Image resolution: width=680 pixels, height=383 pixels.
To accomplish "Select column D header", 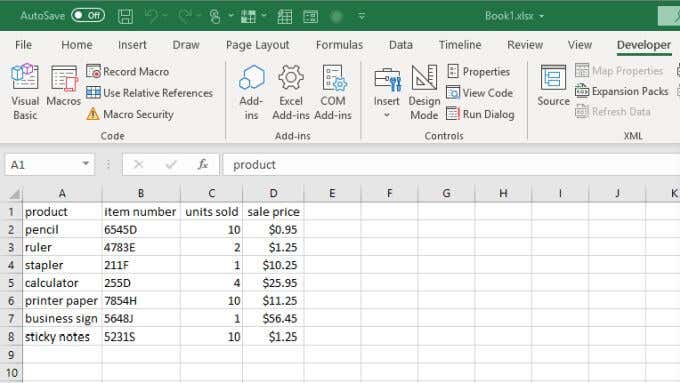I will [273, 193].
